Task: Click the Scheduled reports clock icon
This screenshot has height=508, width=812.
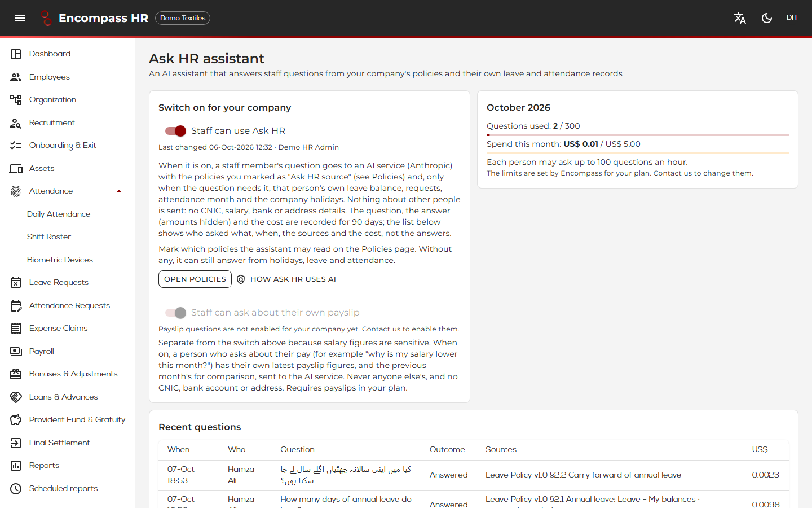Action: [x=16, y=488]
